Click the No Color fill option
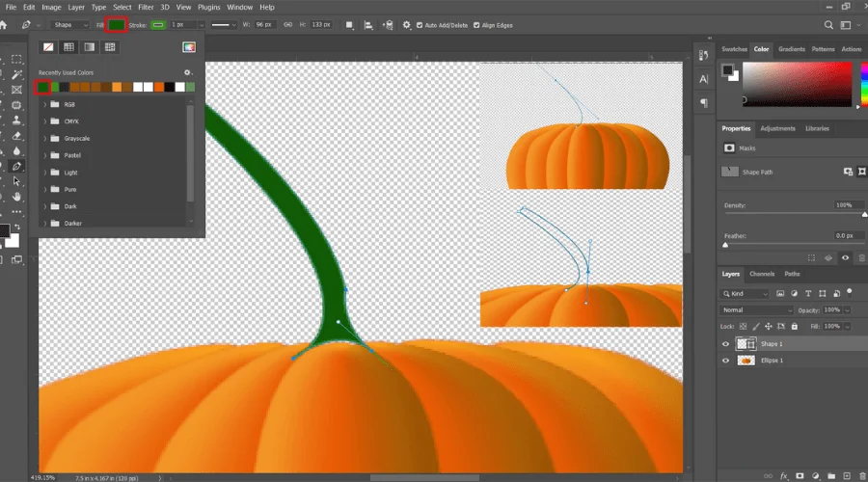This screenshot has width=868, height=482. [x=48, y=47]
